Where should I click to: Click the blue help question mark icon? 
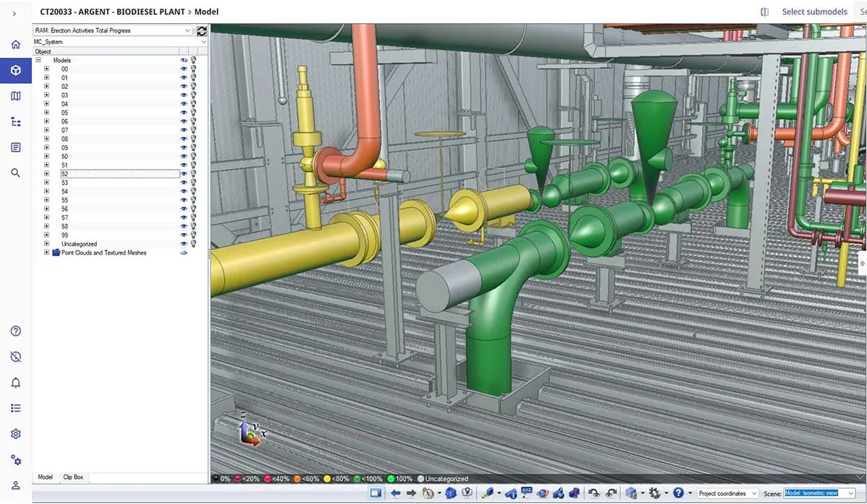678,493
